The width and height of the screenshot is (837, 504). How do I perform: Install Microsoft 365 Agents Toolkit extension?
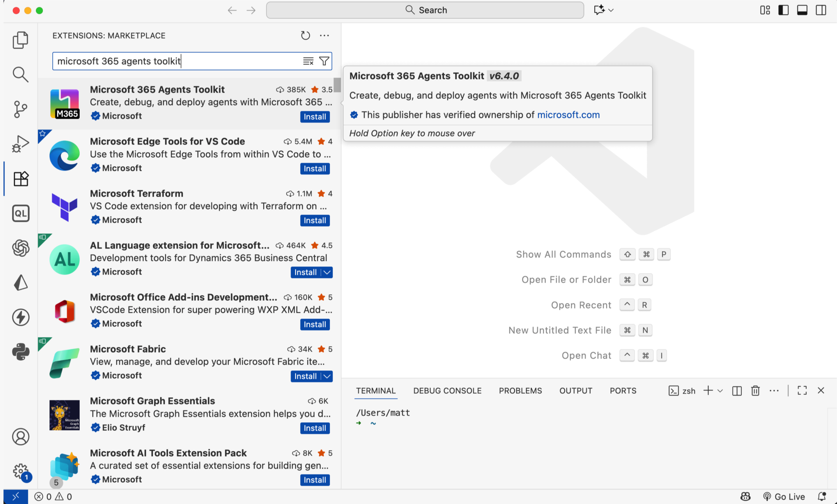pyautogui.click(x=315, y=116)
